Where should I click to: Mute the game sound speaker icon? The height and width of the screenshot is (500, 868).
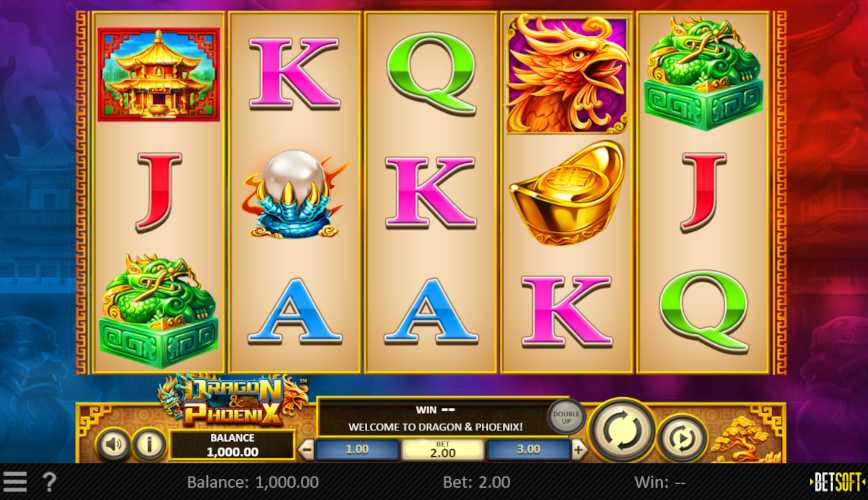tap(113, 444)
